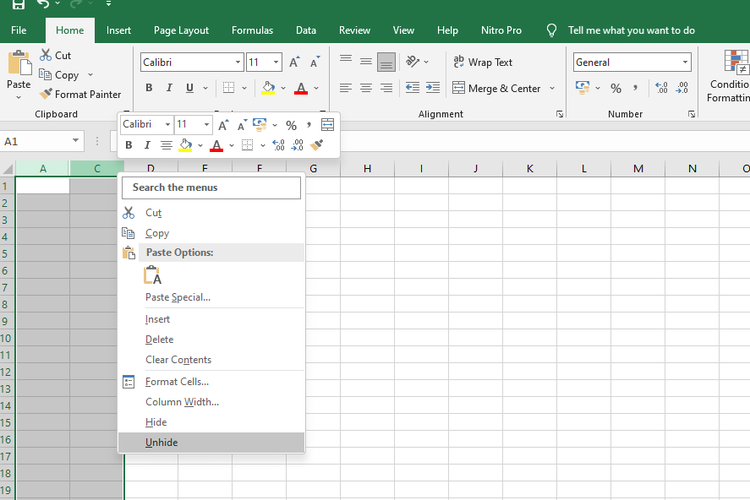The height and width of the screenshot is (500, 750).
Task: Center text horizontally in the ribbon
Action: pyautogui.click(x=366, y=88)
